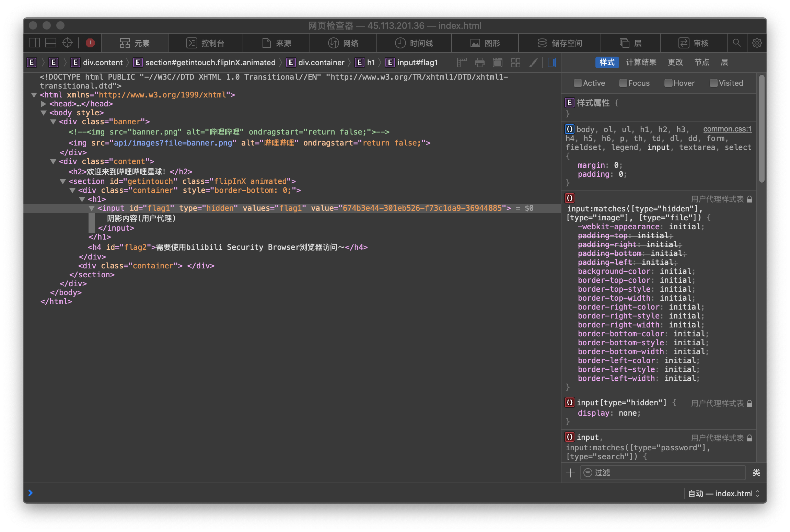Collapse the section getintouch node
The height and width of the screenshot is (532, 790).
63,181
